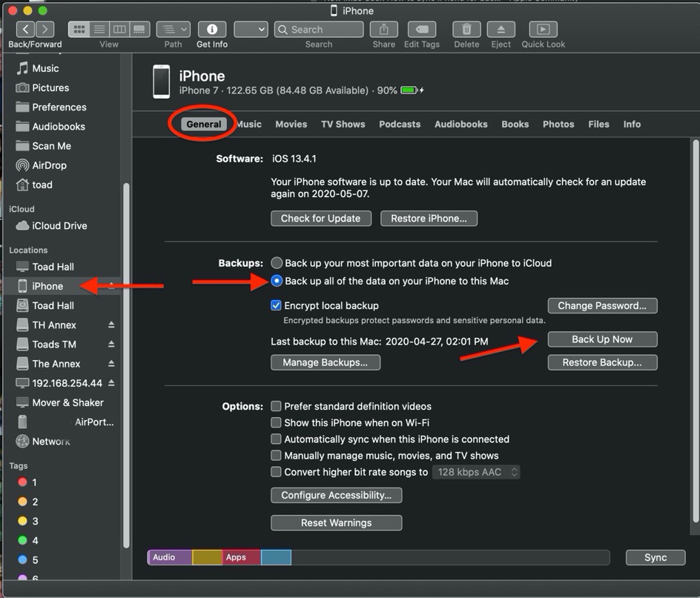Switch to the Info tab

click(632, 124)
